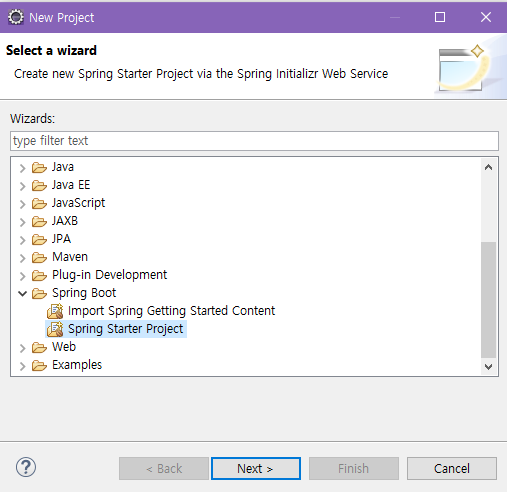Click the Java EE folder icon

click(x=39, y=185)
